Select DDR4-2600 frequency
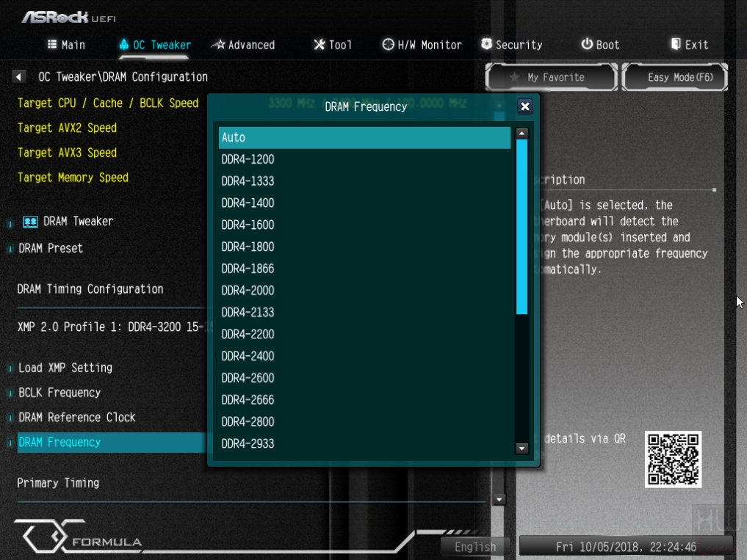The width and height of the screenshot is (747, 560). point(364,379)
